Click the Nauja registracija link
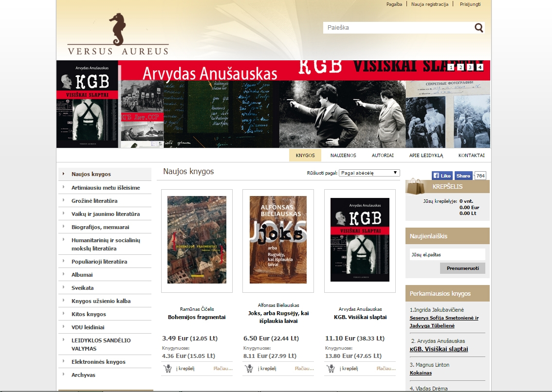This screenshot has width=552, height=392. pyautogui.click(x=430, y=4)
